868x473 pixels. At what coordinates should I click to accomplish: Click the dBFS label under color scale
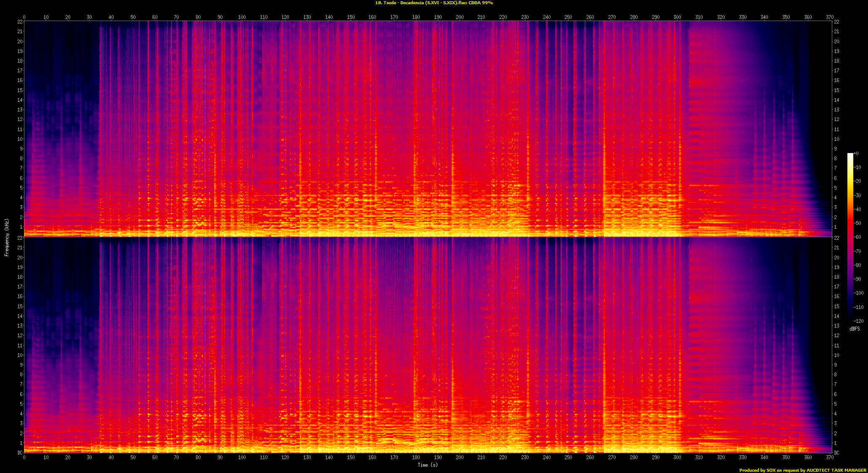point(855,329)
